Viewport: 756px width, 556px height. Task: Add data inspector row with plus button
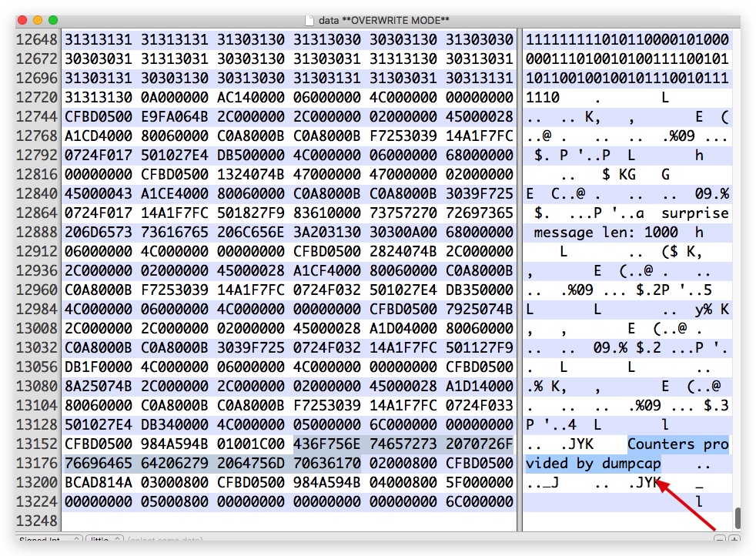pyautogui.click(x=734, y=538)
